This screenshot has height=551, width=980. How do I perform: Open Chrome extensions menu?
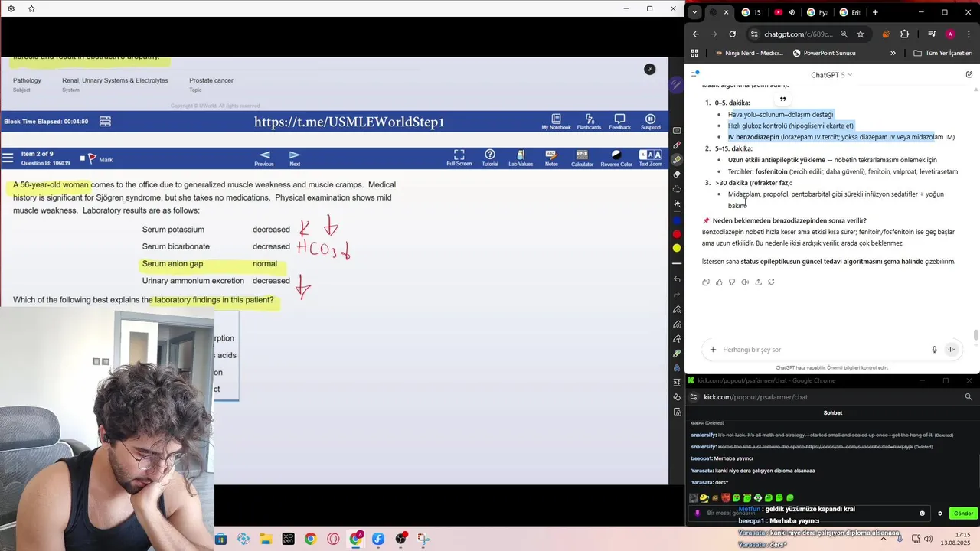905,34
